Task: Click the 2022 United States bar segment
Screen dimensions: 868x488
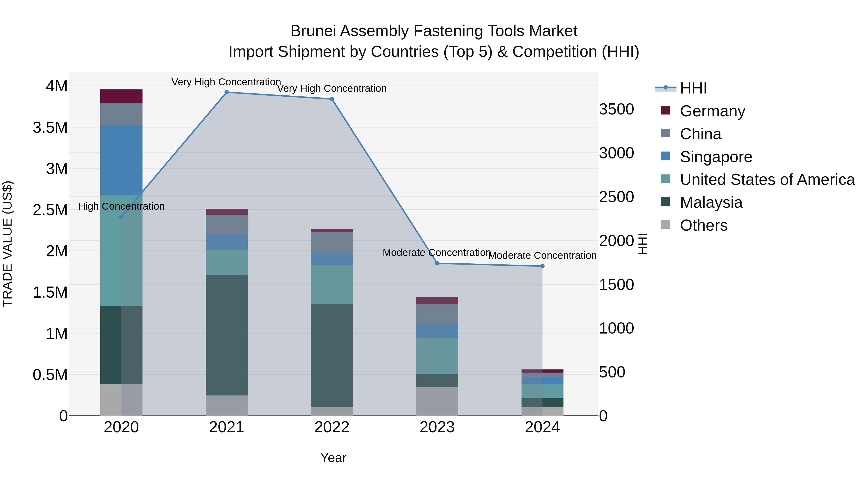Action: pyautogui.click(x=332, y=285)
